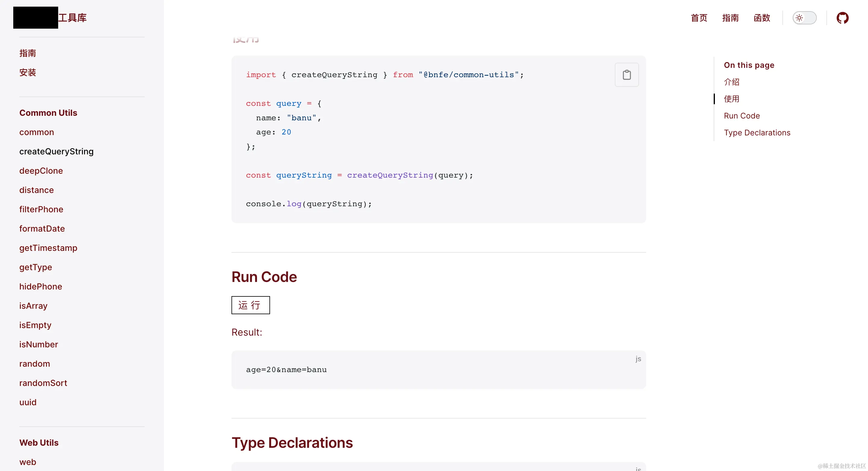Go to 介绍 section in the outline
The image size is (868, 471).
731,82
